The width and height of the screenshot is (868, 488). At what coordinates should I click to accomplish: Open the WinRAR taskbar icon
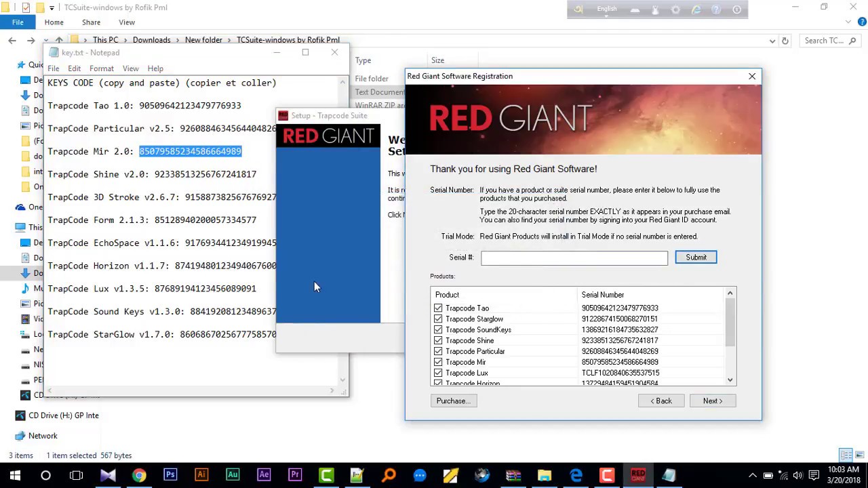[x=513, y=475]
